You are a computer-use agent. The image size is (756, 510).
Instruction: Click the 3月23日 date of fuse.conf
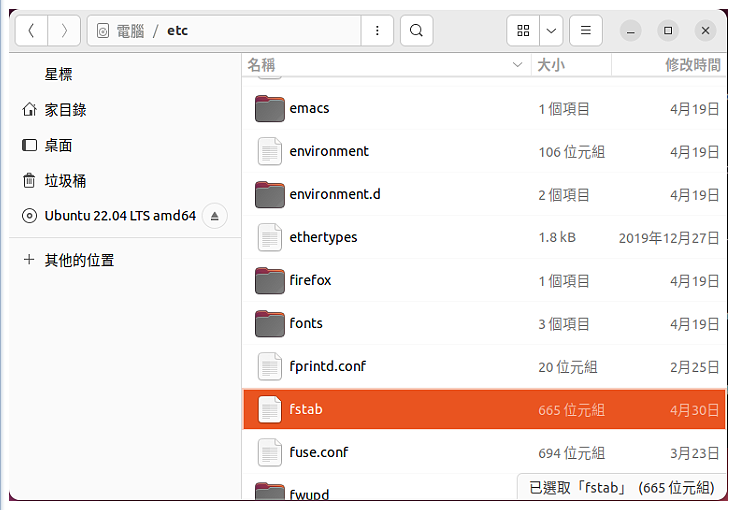694,453
